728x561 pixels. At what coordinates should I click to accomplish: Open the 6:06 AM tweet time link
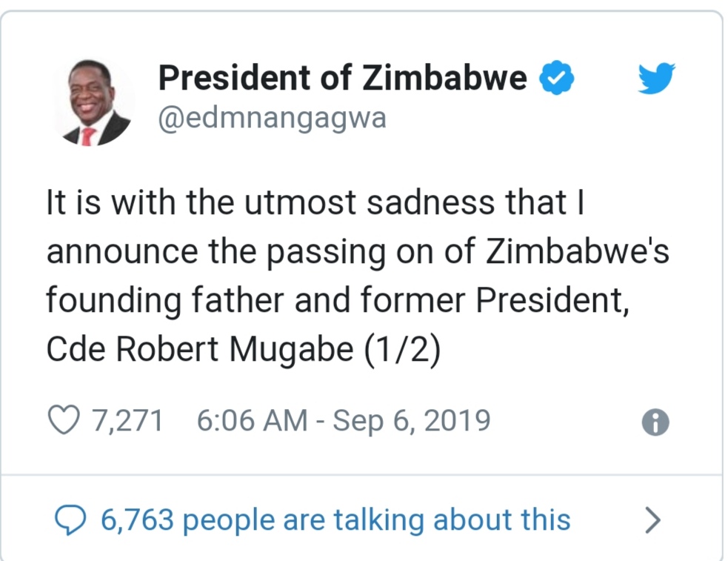[x=251, y=421]
